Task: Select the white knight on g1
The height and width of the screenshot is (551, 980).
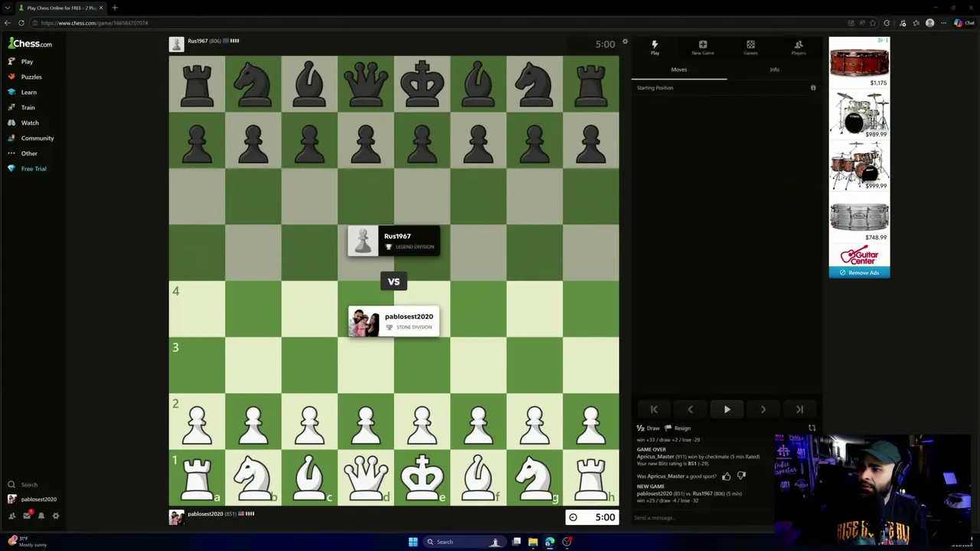Action: click(534, 478)
